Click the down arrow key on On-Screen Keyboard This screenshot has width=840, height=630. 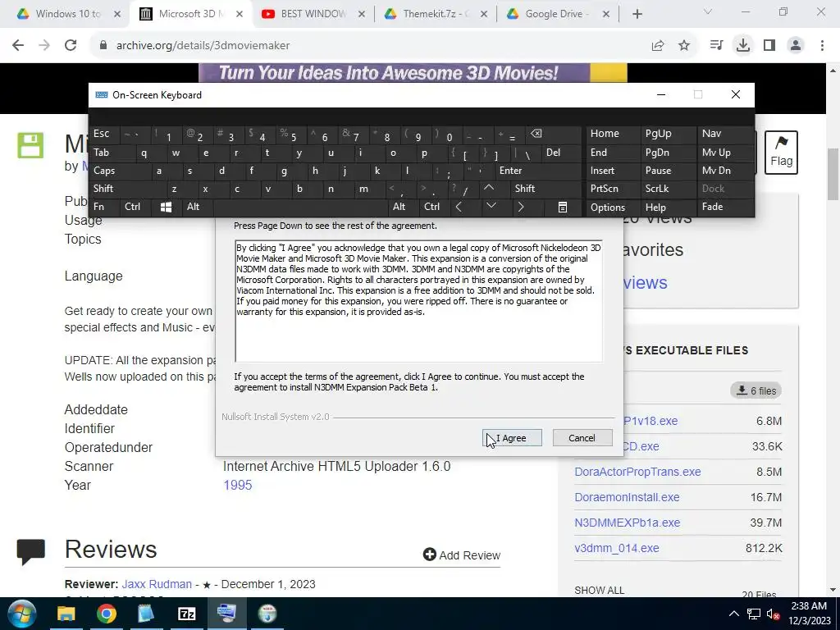pyautogui.click(x=491, y=206)
